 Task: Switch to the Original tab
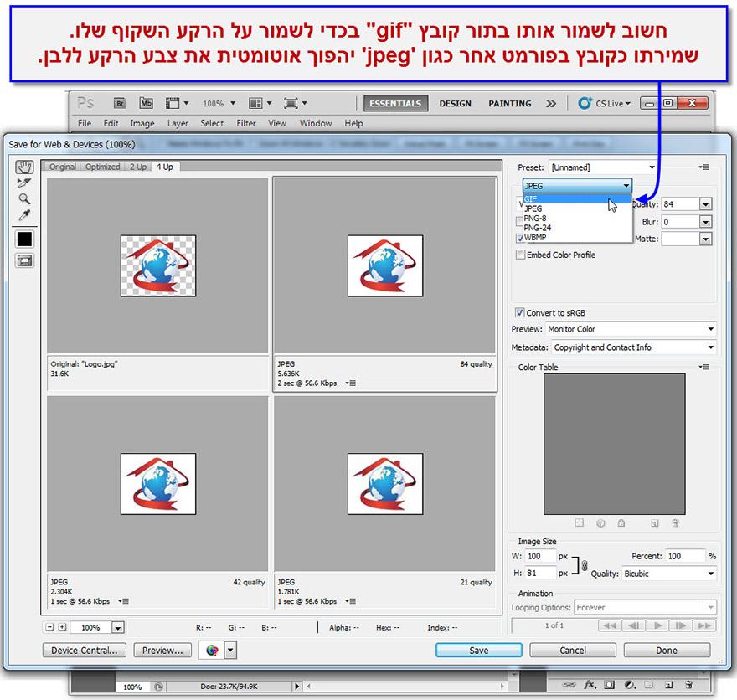pyautogui.click(x=62, y=167)
